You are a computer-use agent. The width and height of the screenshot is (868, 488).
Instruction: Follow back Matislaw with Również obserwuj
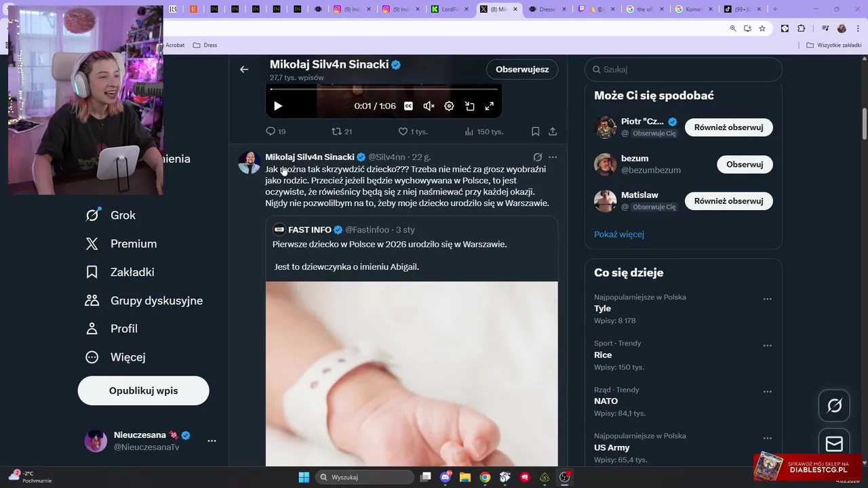pyautogui.click(x=728, y=201)
